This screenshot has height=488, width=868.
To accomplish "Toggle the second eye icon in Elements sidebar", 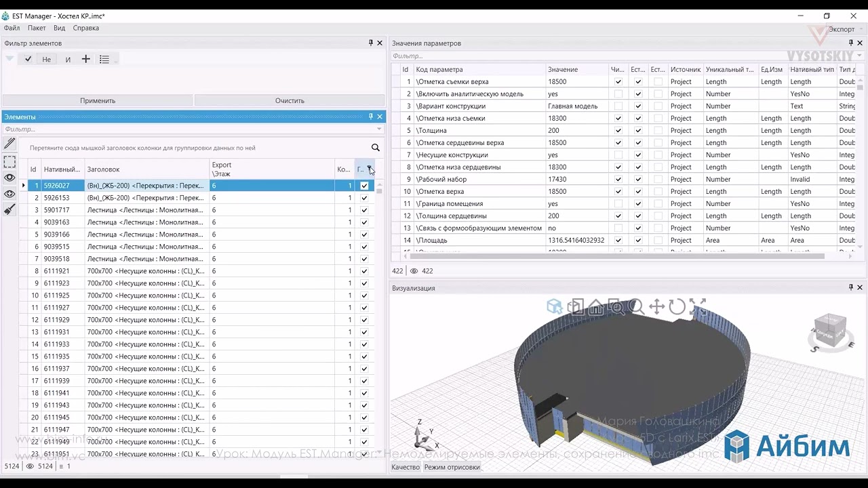I will 9,194.
